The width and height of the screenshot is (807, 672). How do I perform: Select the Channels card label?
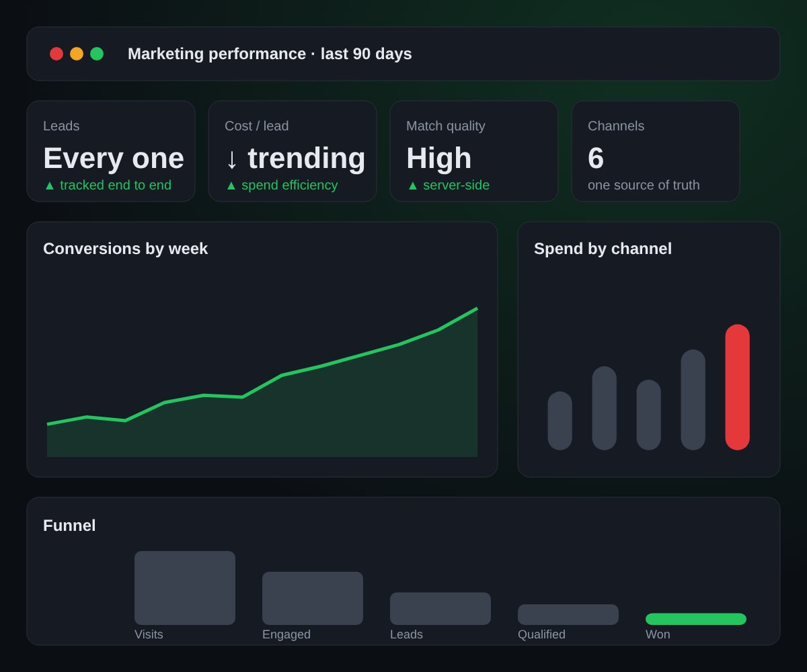[x=616, y=126]
